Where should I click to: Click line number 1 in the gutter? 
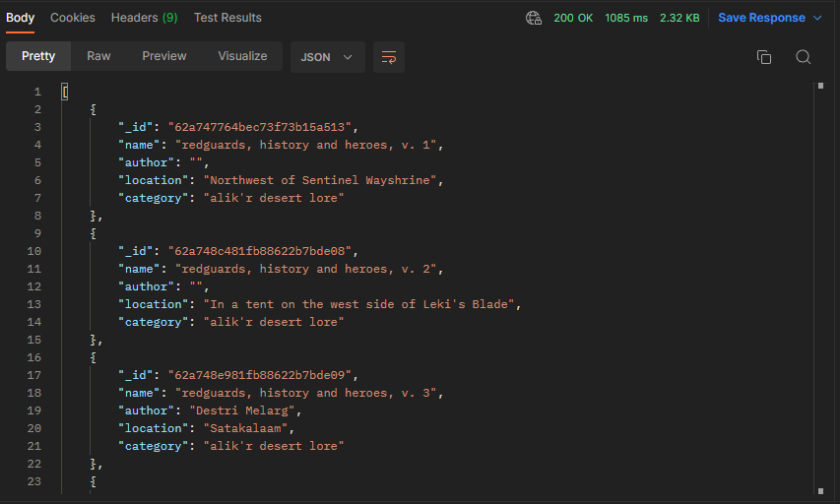(37, 92)
